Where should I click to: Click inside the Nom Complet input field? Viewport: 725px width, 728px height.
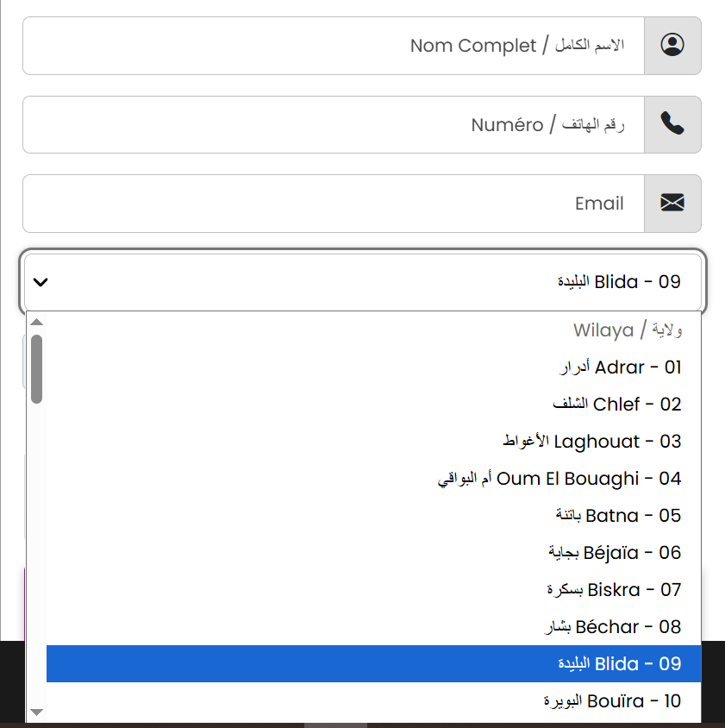(x=345, y=46)
